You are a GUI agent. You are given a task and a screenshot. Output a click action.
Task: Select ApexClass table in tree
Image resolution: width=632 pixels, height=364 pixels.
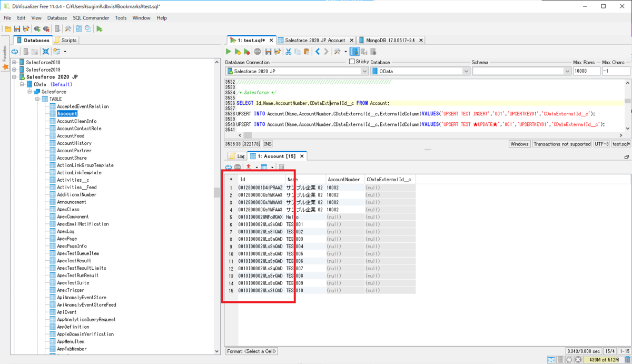pos(68,209)
